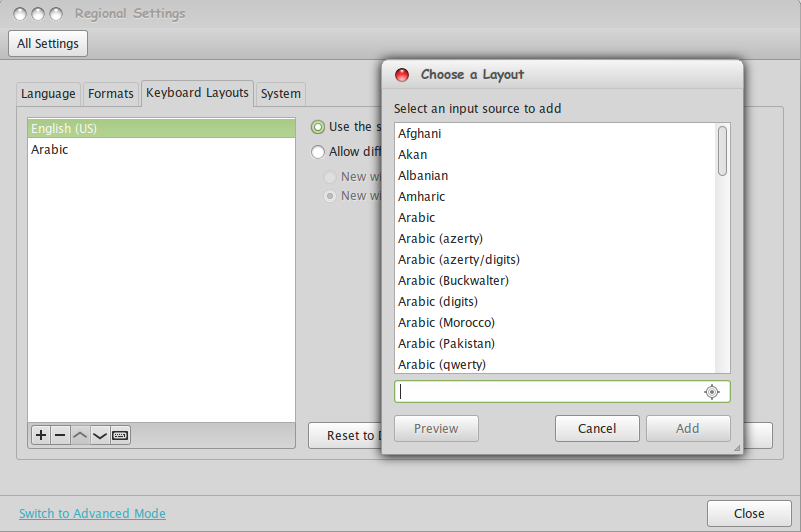Open the Language tab

(x=48, y=94)
